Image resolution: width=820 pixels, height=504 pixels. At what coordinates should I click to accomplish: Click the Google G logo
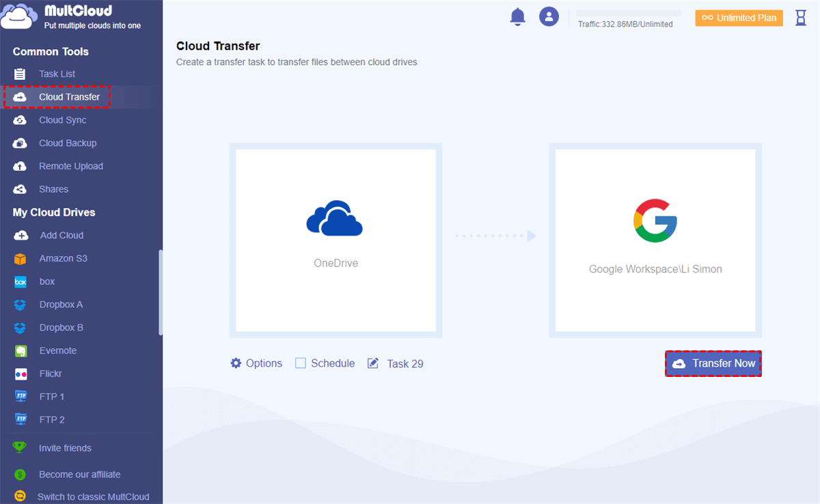coord(655,221)
